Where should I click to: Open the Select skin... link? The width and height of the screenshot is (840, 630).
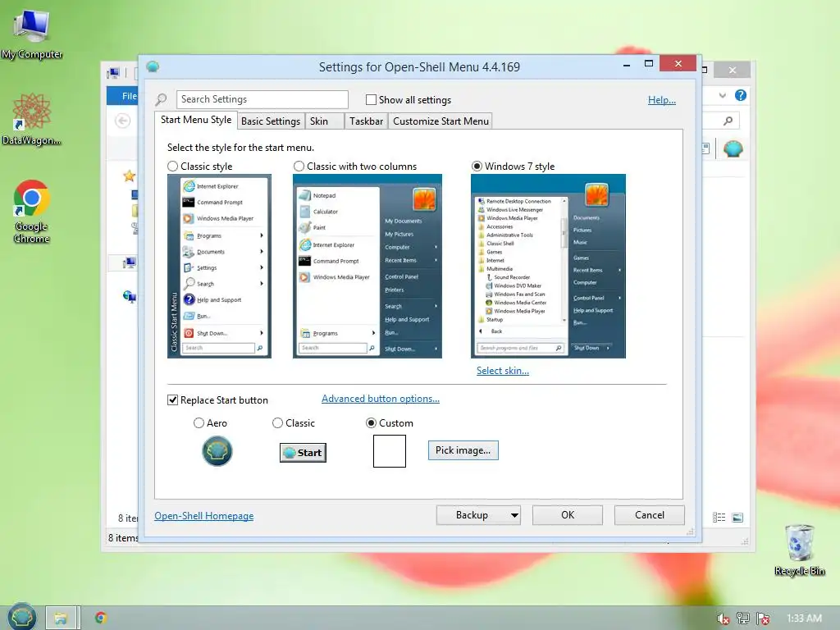click(503, 370)
